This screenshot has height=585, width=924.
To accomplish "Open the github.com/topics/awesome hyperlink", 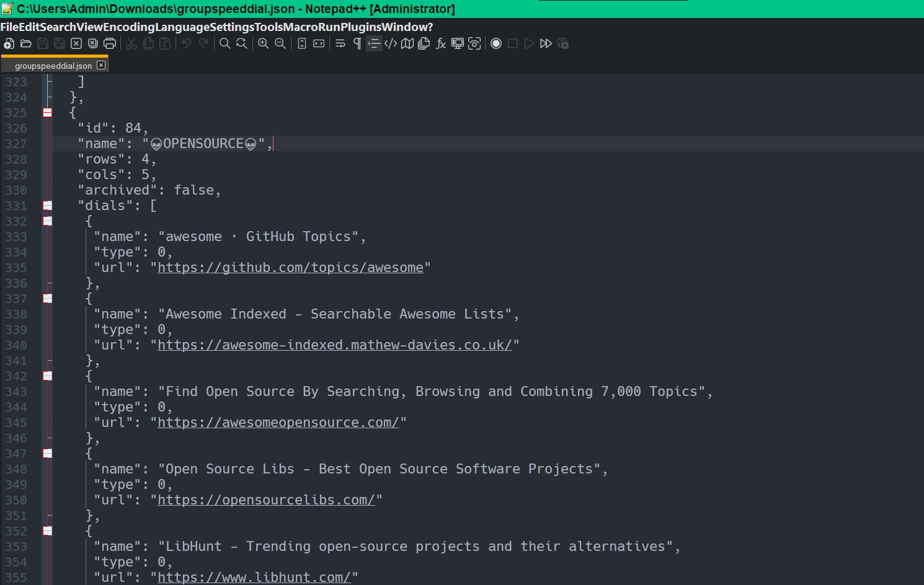I will (x=290, y=267).
